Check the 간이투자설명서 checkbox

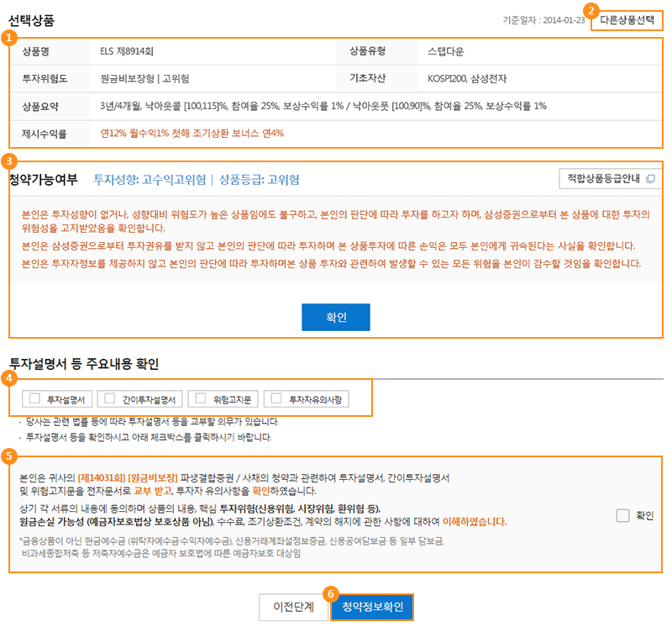[x=110, y=398]
